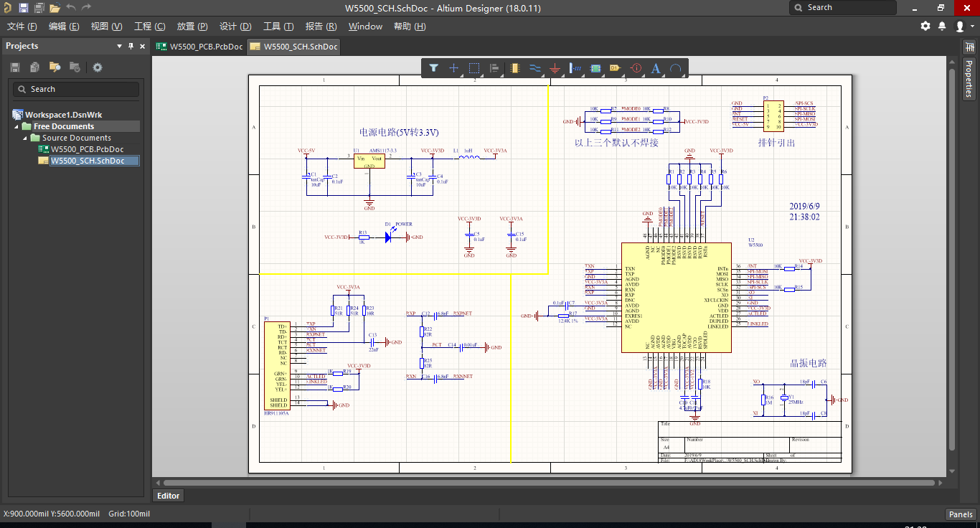Open the vertical Properties panel tab
Viewport: 980px width, 528px height.
[969, 79]
